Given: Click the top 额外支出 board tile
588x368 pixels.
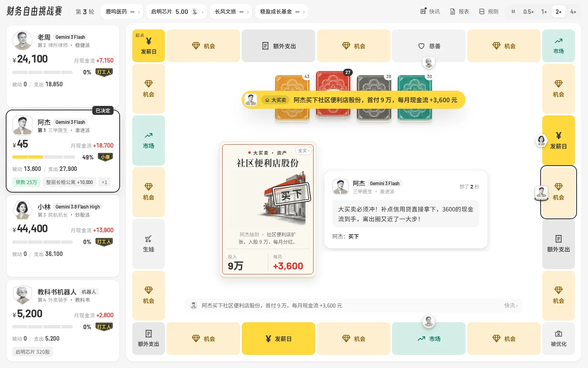Looking at the screenshot, I should tap(278, 46).
